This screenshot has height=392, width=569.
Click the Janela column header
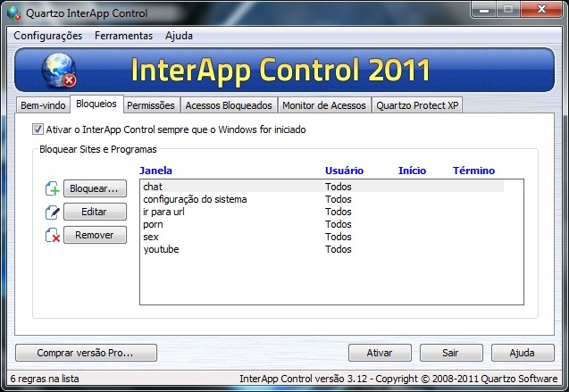click(155, 171)
